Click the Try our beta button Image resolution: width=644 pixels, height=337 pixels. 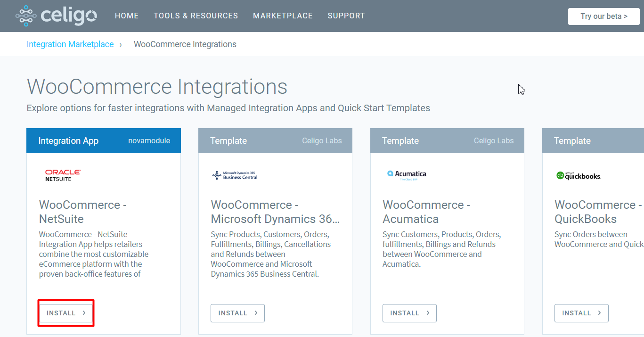point(604,16)
